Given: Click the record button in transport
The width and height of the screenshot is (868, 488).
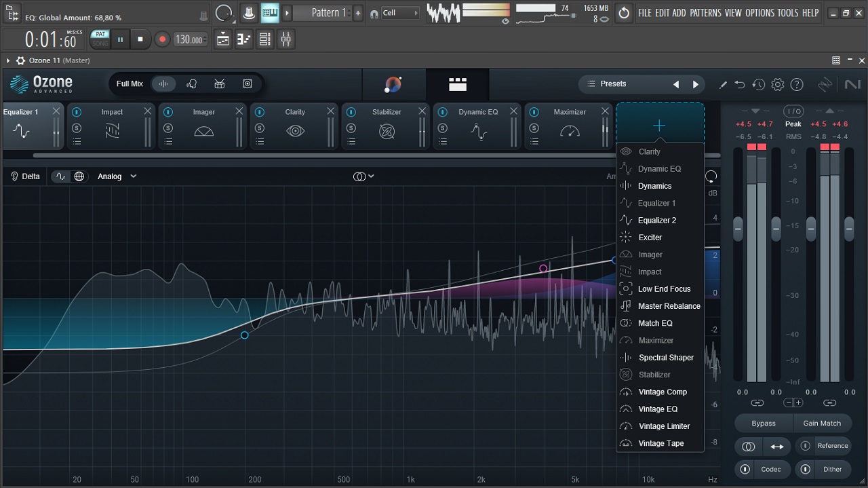Looking at the screenshot, I should tap(162, 39).
